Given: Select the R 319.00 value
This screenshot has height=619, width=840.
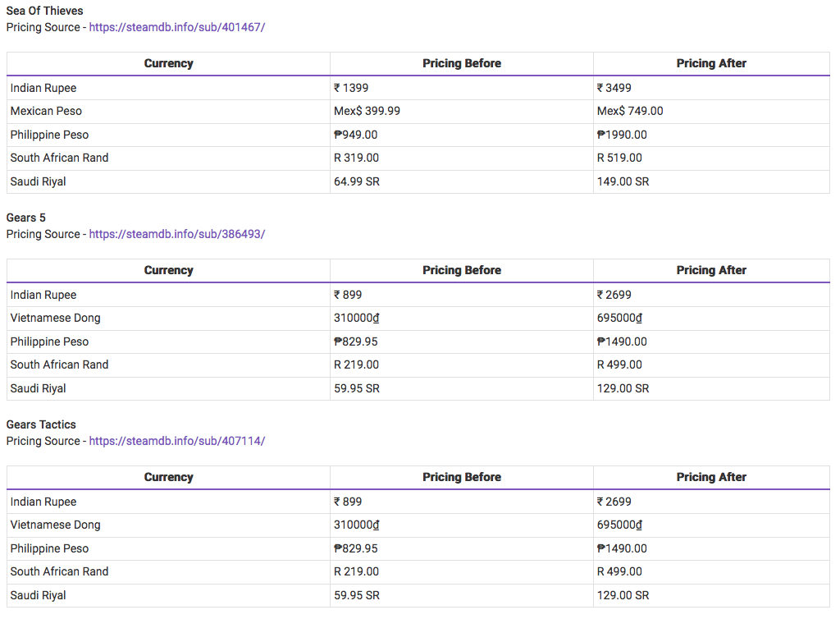Looking at the screenshot, I should 356,158.
